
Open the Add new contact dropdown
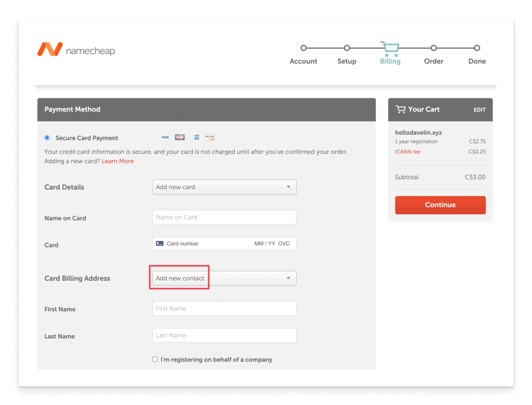click(224, 278)
